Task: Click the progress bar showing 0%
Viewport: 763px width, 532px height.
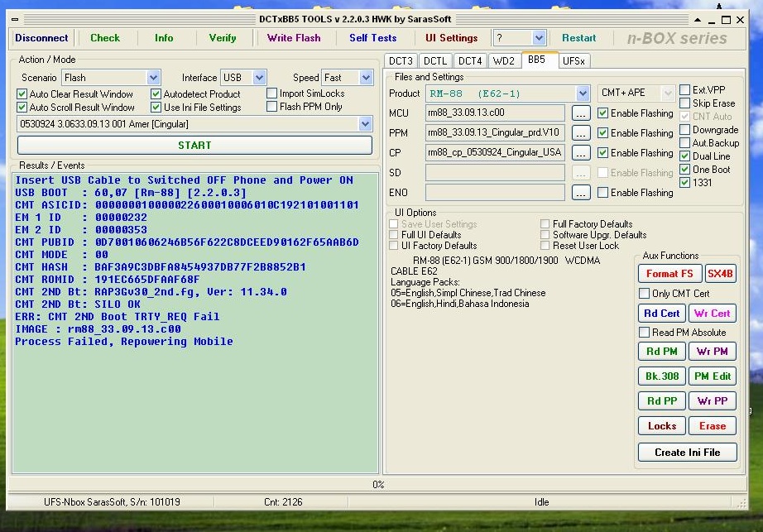Action: (x=377, y=484)
